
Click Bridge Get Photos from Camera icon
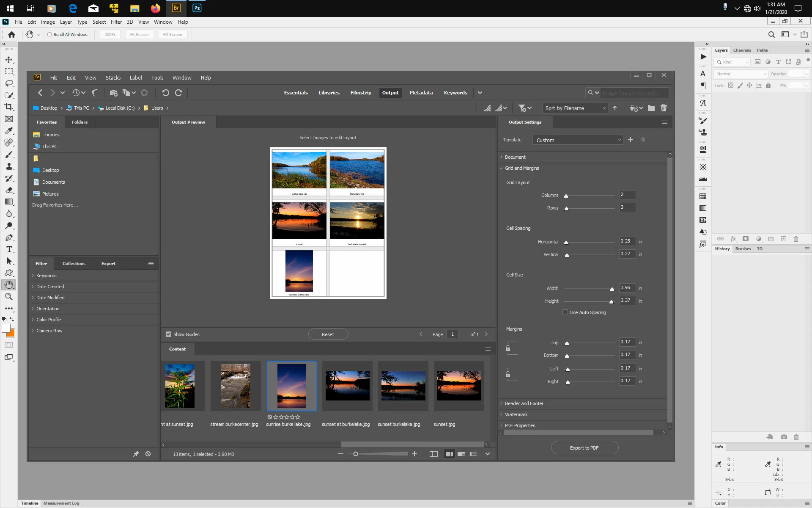(x=113, y=93)
